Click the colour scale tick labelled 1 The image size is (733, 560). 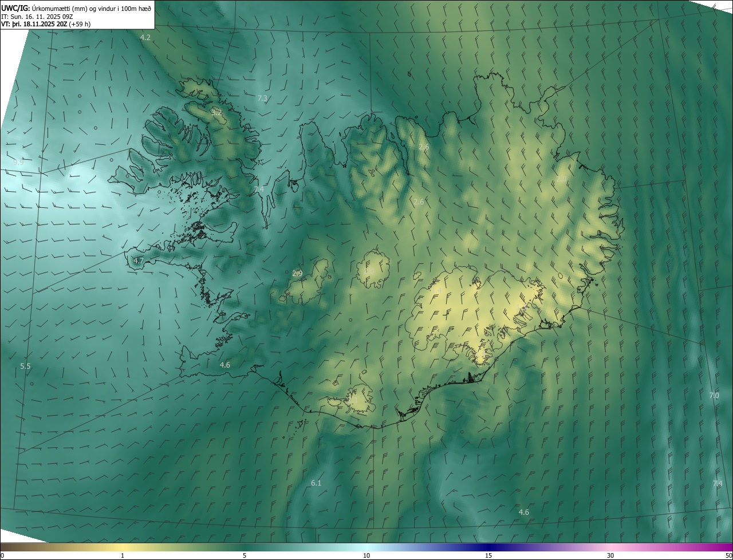click(x=123, y=555)
